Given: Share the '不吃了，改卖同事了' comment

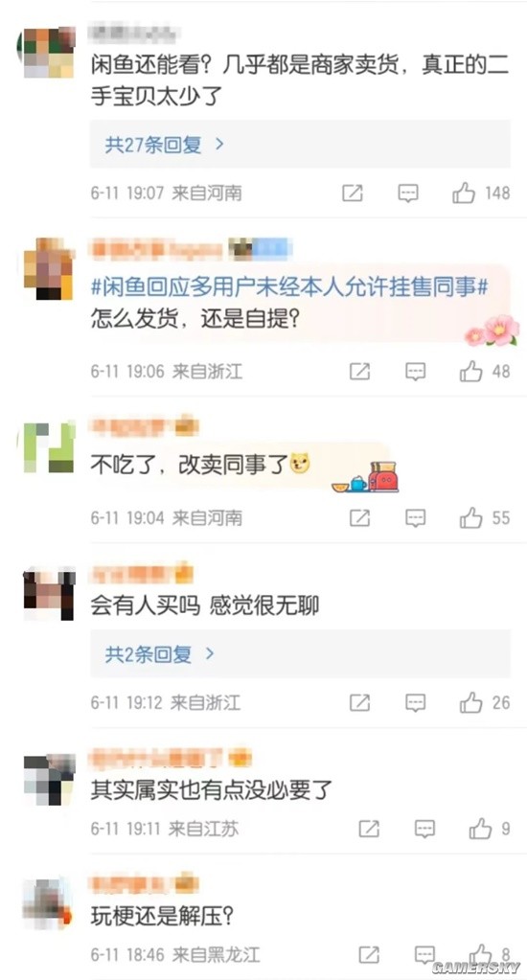Looking at the screenshot, I should [359, 517].
